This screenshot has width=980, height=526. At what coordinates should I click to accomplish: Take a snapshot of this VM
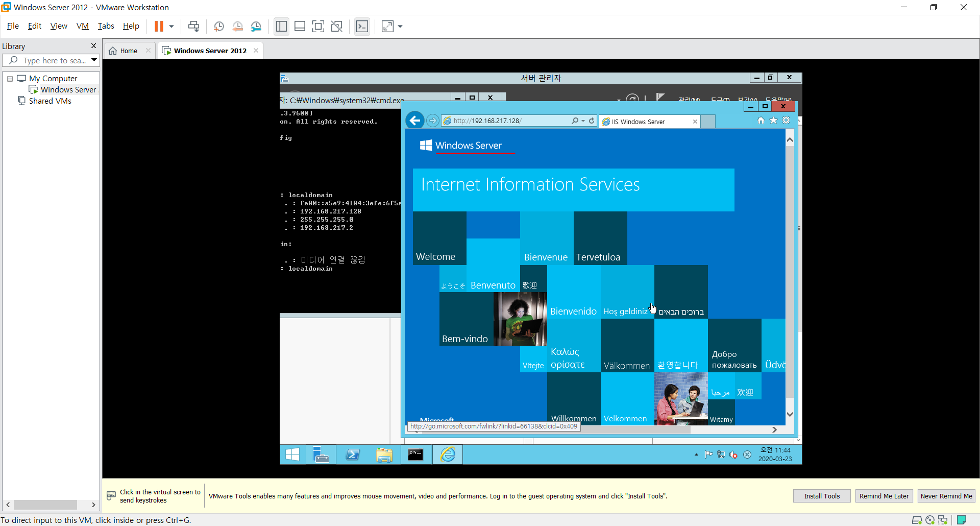[219, 27]
